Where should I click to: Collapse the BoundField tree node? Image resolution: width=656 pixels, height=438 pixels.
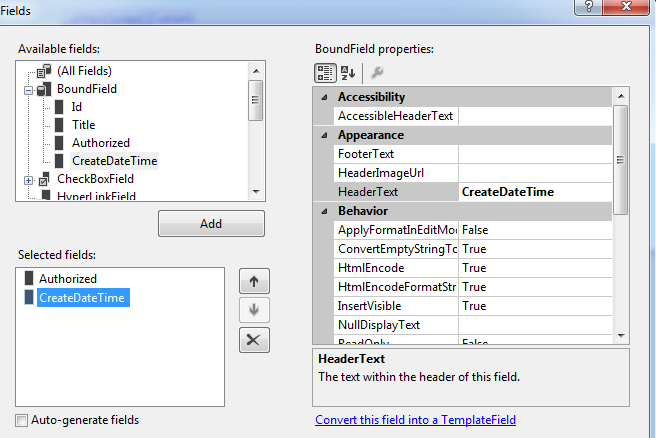(28, 89)
